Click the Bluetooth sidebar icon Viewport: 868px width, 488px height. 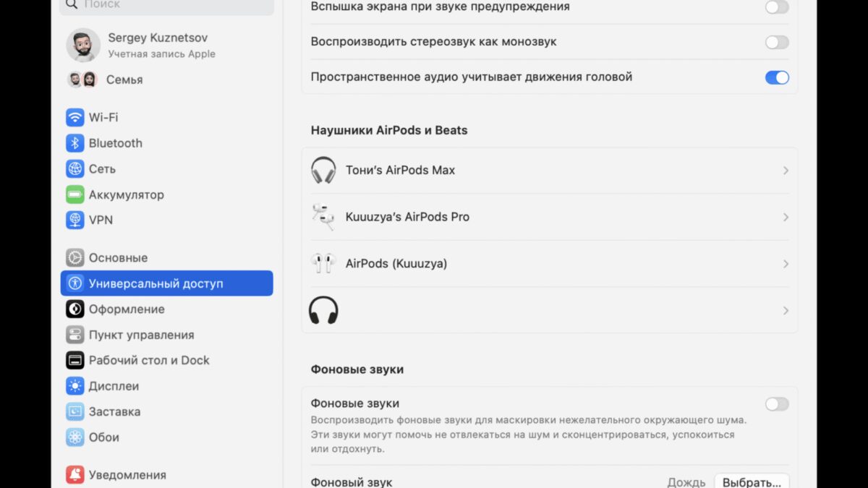(x=75, y=143)
